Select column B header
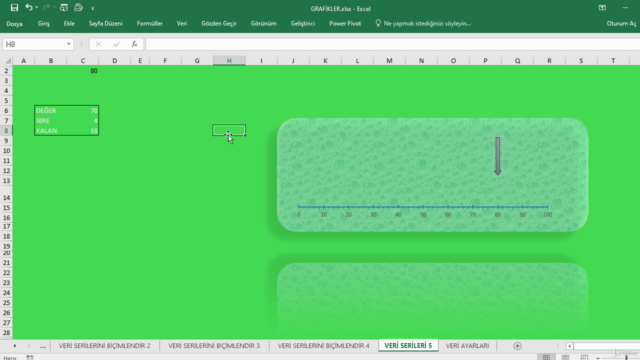Screen dimensions: 640x360 pos(51,61)
